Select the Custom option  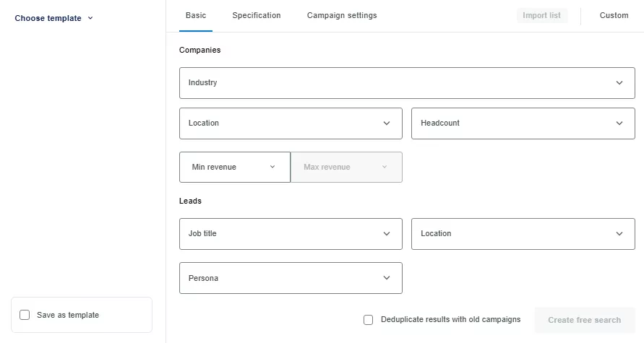(614, 16)
